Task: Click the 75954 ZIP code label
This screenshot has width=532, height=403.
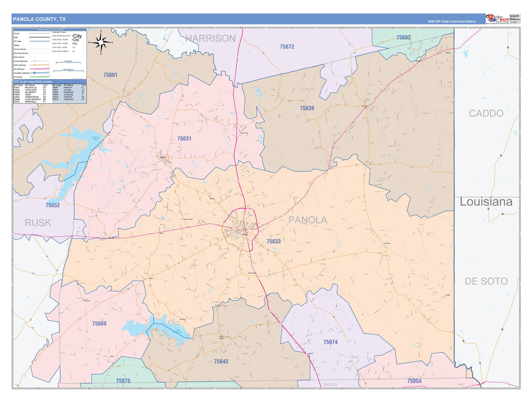Action: (x=414, y=381)
